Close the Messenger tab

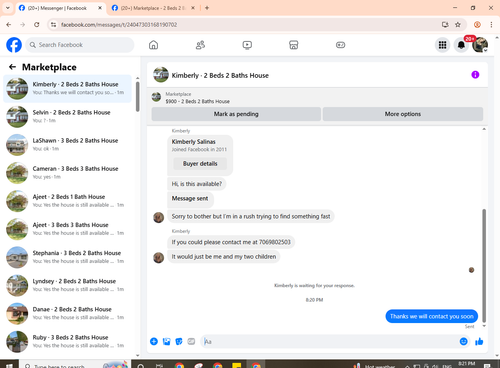pos(100,8)
